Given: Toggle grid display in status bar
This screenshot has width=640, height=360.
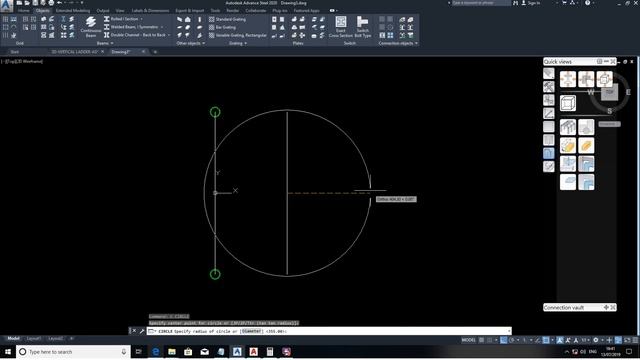Looking at the screenshot, I should 482,340.
